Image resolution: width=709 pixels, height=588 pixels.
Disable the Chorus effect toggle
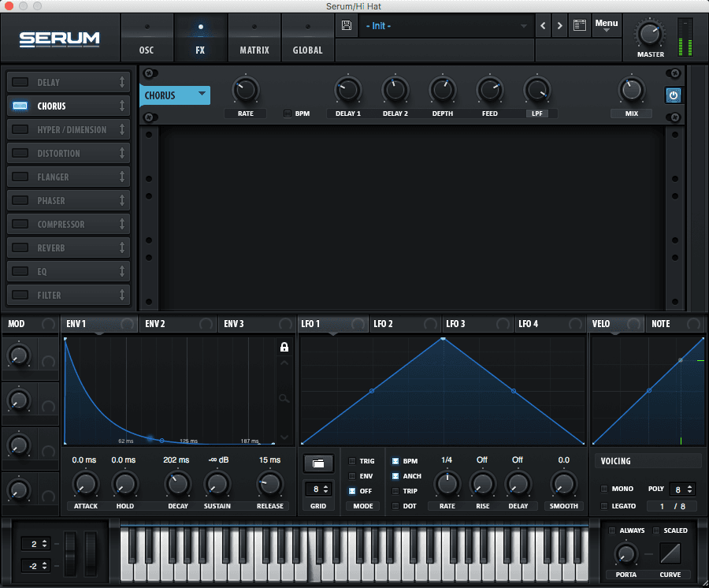(x=20, y=106)
